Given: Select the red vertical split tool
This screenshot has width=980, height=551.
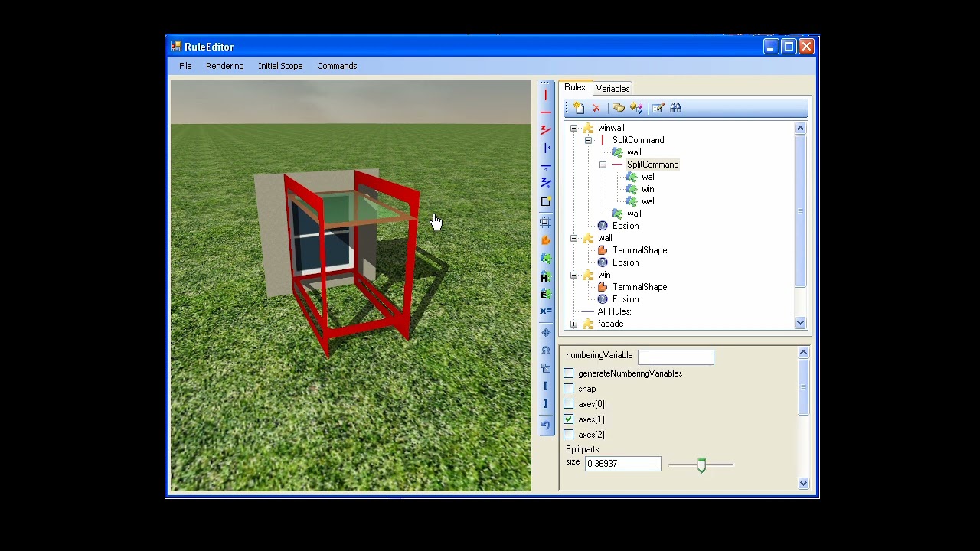Looking at the screenshot, I should (x=545, y=95).
